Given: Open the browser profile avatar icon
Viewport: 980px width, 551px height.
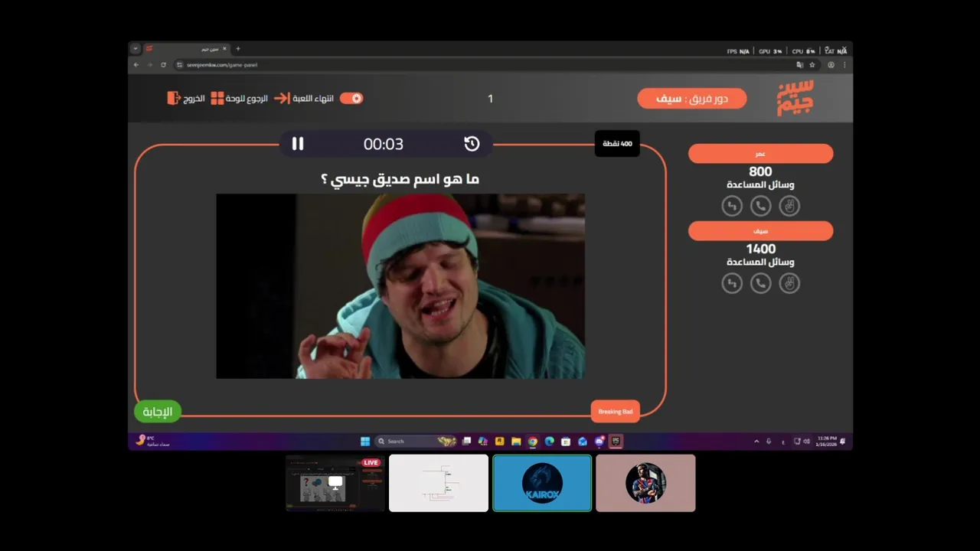Looking at the screenshot, I should coord(831,65).
